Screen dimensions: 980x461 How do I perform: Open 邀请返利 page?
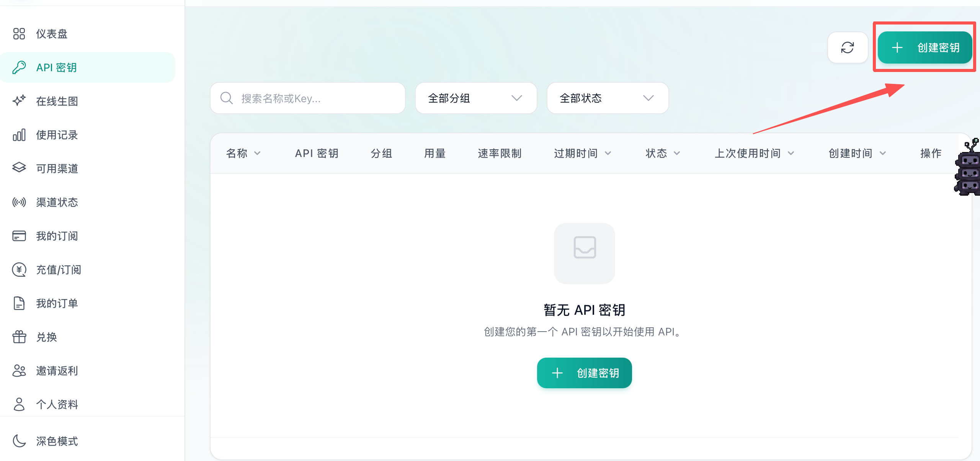(88, 371)
